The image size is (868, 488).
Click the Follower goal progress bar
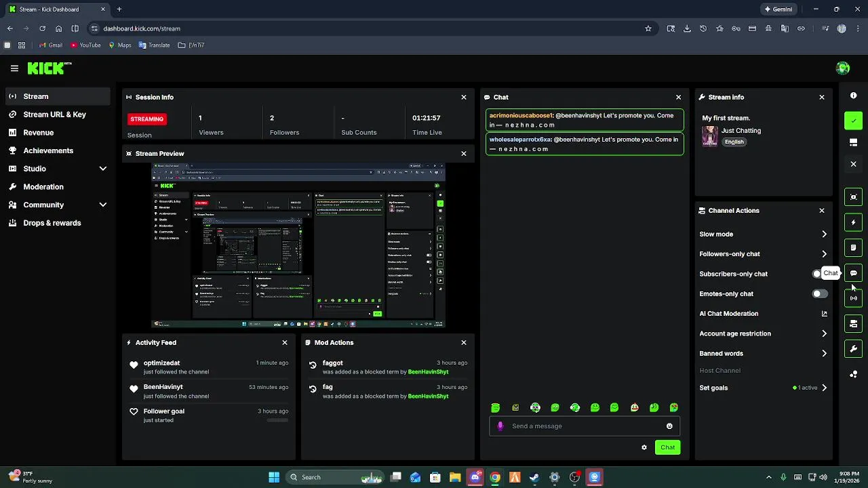click(277, 420)
